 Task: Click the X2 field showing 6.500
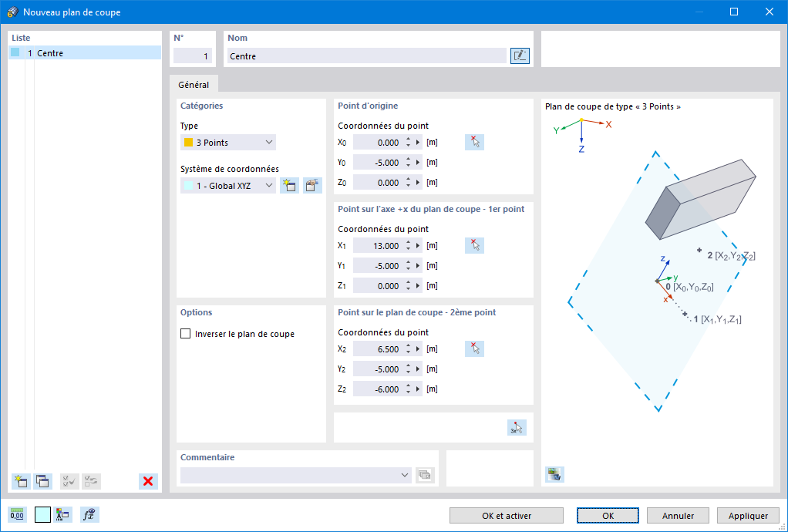tap(379, 348)
